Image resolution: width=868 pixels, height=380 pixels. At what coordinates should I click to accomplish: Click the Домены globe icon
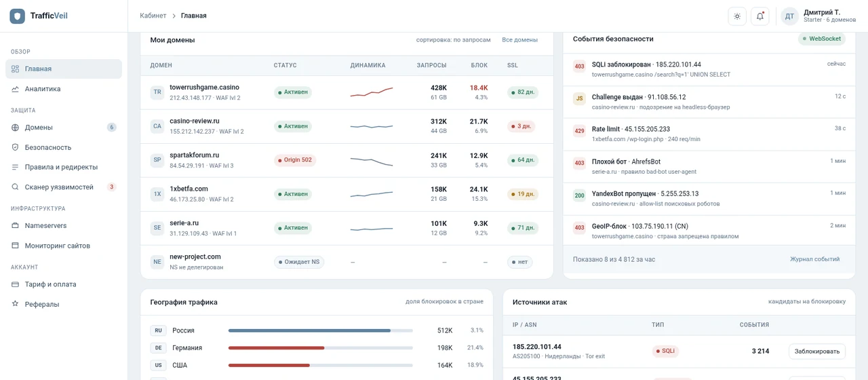click(15, 128)
